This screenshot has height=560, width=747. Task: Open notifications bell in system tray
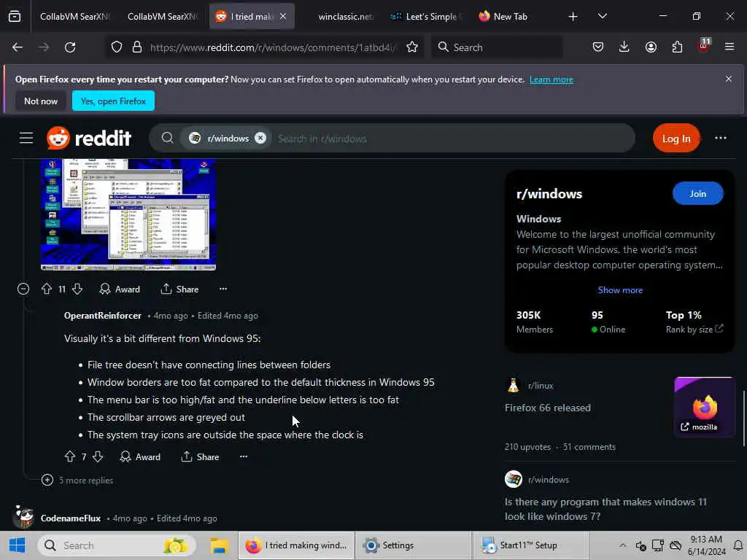738,545
